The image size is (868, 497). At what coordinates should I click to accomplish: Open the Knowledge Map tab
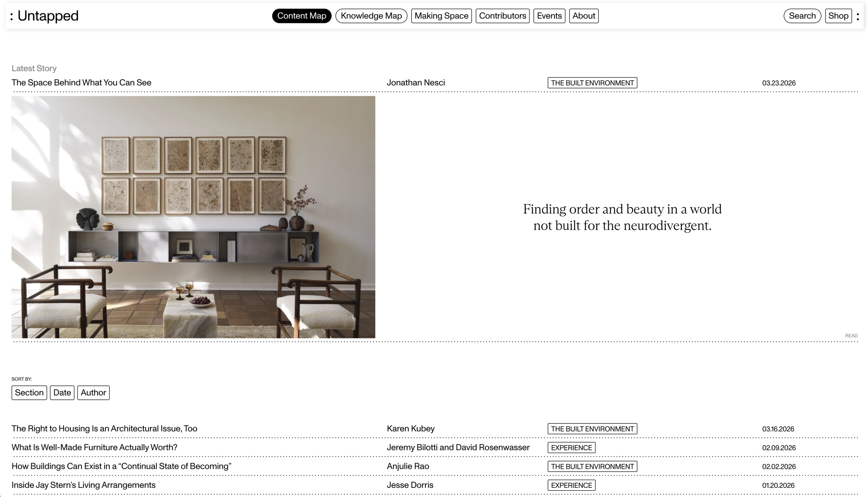371,16
